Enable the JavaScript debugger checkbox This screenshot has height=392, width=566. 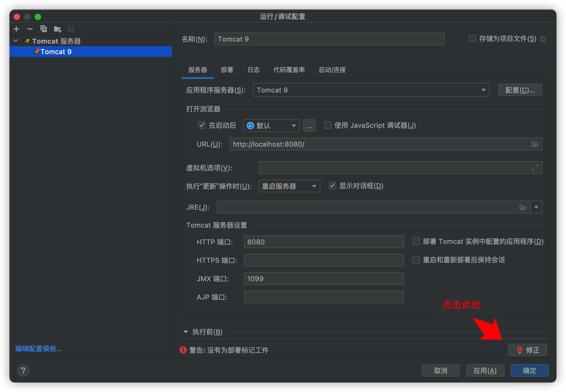tap(328, 125)
